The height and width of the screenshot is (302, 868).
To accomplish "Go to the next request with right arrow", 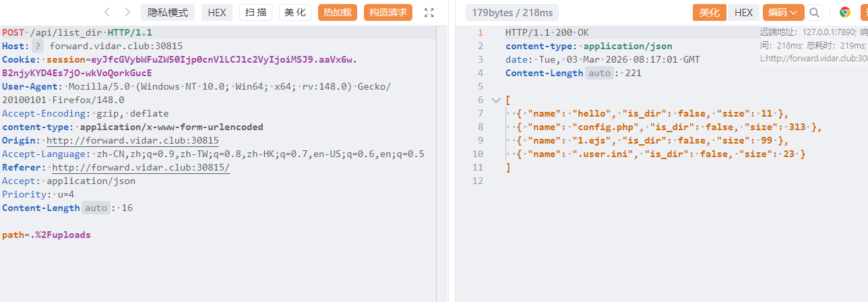I will pyautogui.click(x=127, y=12).
